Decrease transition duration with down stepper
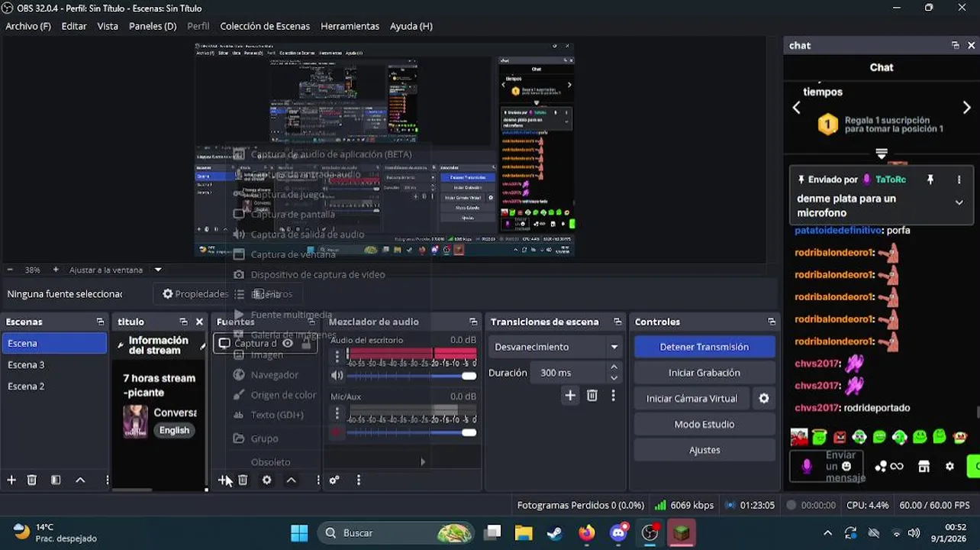 [x=614, y=377]
